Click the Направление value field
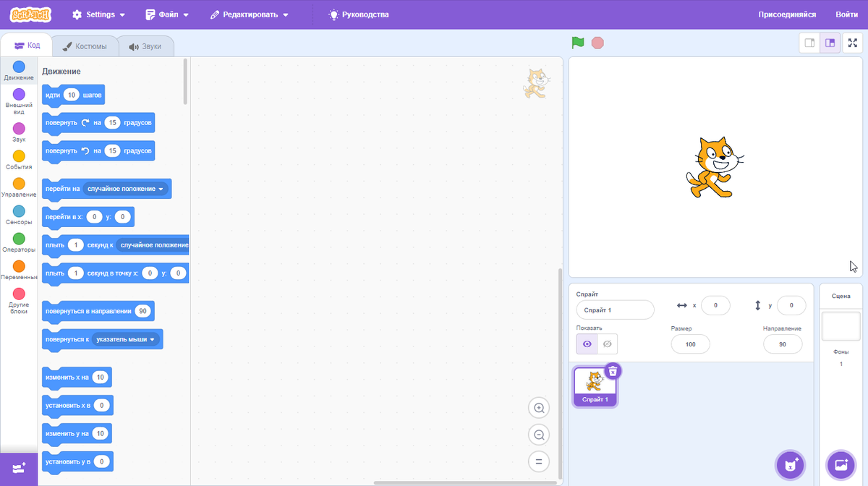The width and height of the screenshot is (868, 486). pos(783,344)
